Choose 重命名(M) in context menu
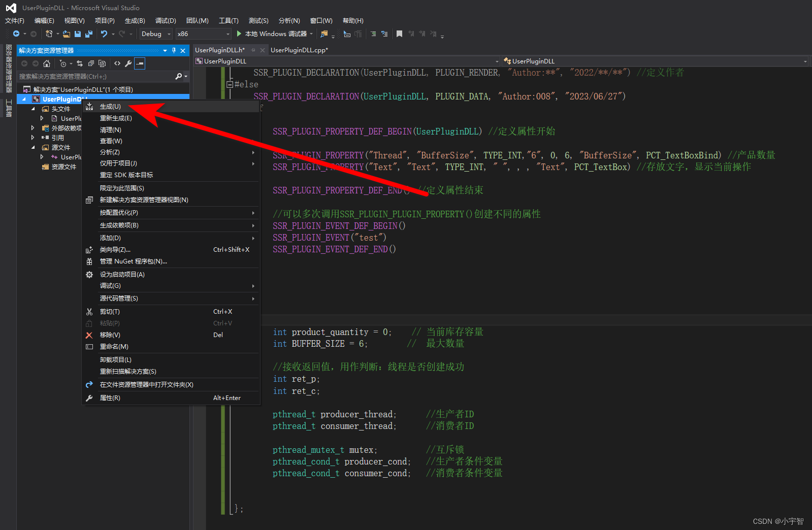The width and height of the screenshot is (812, 530). coord(171,347)
